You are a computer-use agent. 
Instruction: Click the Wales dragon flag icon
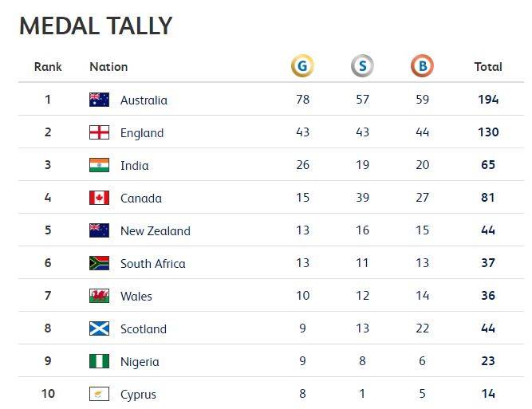pyautogui.click(x=100, y=296)
